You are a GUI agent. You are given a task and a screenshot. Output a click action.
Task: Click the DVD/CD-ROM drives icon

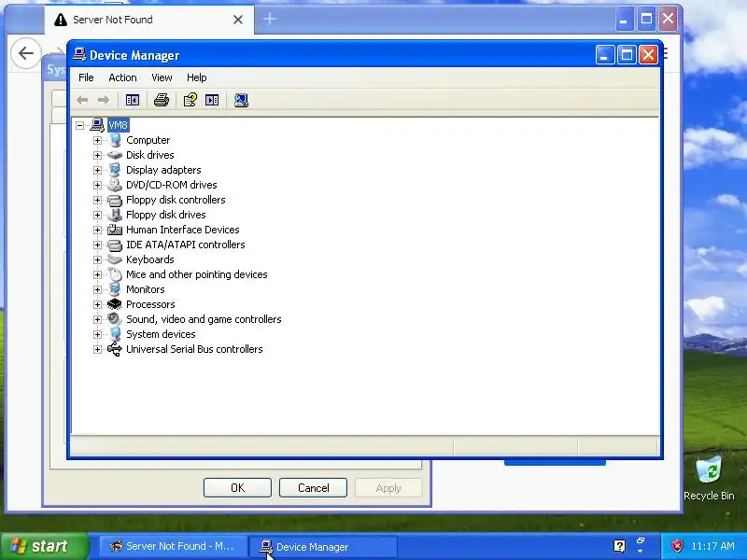pyautogui.click(x=115, y=185)
